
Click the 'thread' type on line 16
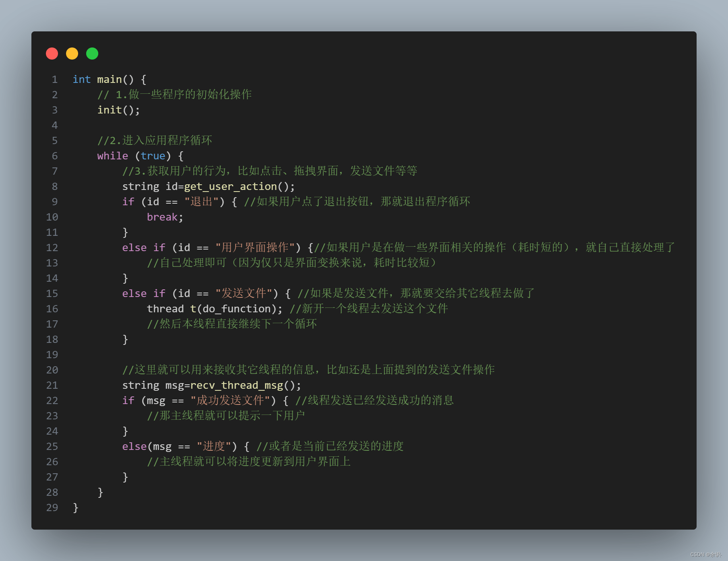pyautogui.click(x=165, y=309)
